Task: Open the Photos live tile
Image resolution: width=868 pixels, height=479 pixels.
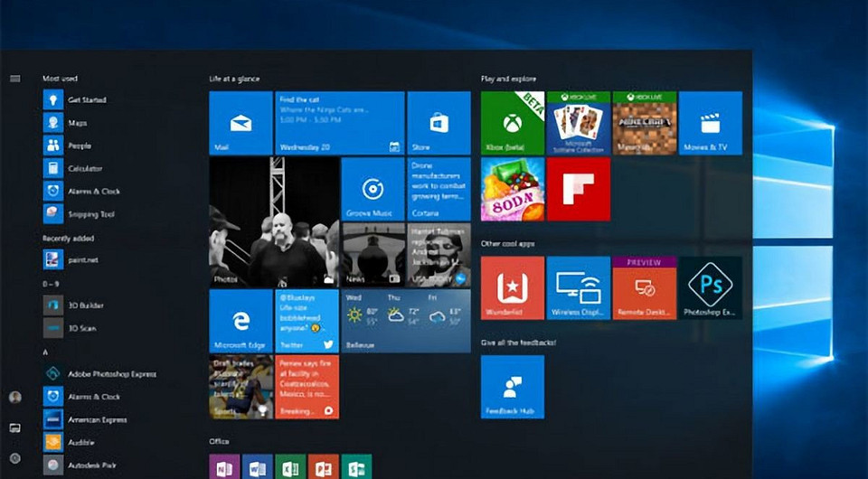Action: (x=274, y=221)
